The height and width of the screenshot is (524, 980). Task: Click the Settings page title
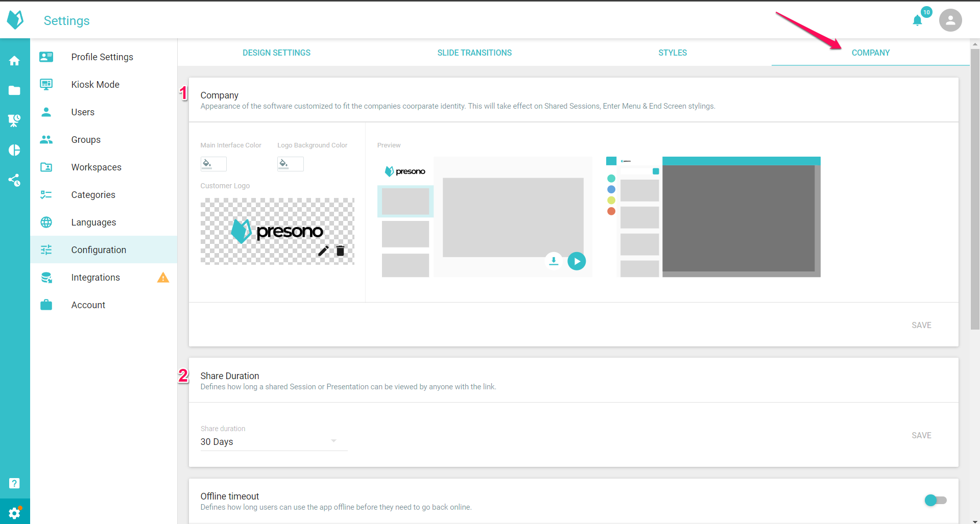(x=66, y=20)
